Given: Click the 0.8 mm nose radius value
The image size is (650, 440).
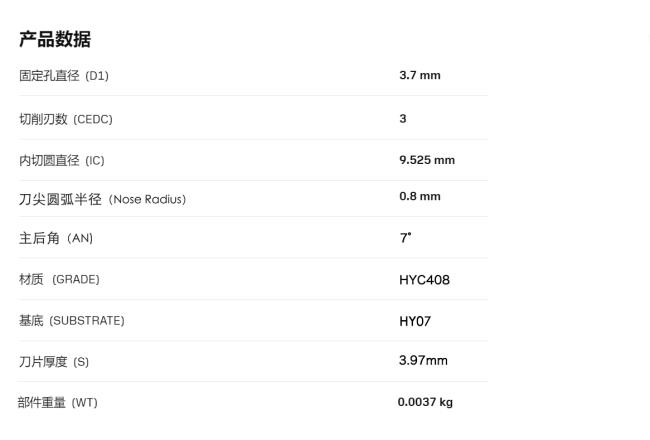Looking at the screenshot, I should click(419, 196).
